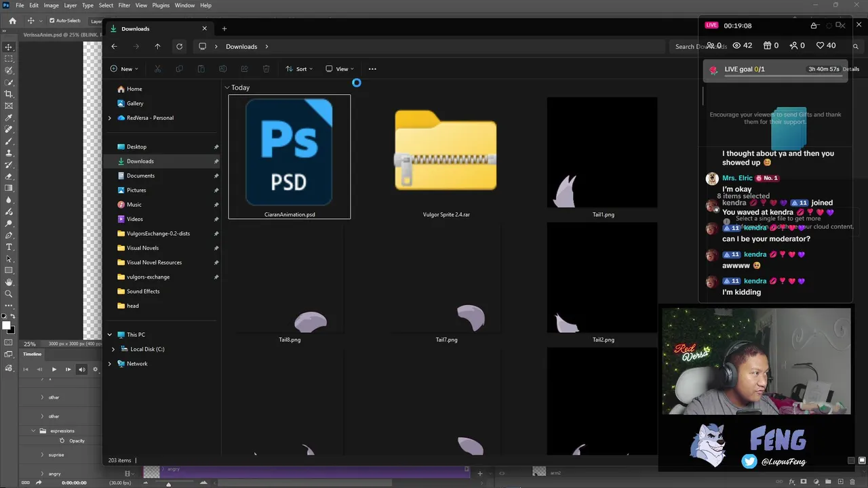The width and height of the screenshot is (868, 488).
Task: Open See more options ellipsis in Explorer
Action: [372, 68]
